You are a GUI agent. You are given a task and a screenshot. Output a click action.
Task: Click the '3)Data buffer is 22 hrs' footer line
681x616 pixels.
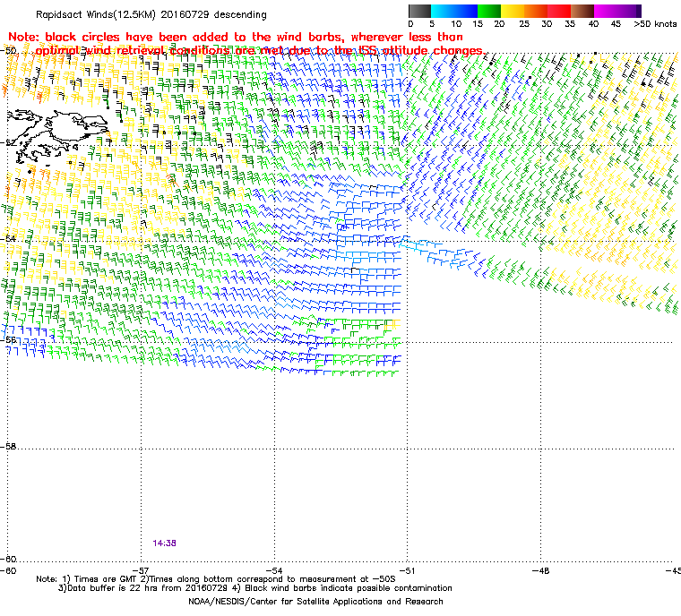click(x=255, y=588)
